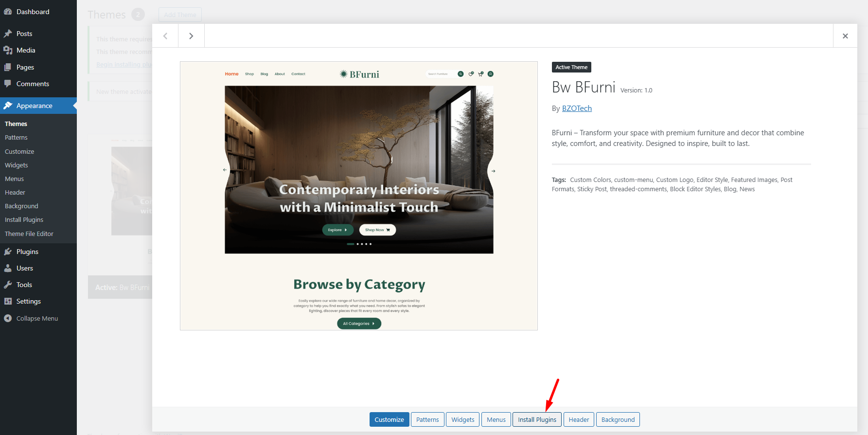Click the Widgets button in footer
Screen dimensions: 868x435
[462, 419]
